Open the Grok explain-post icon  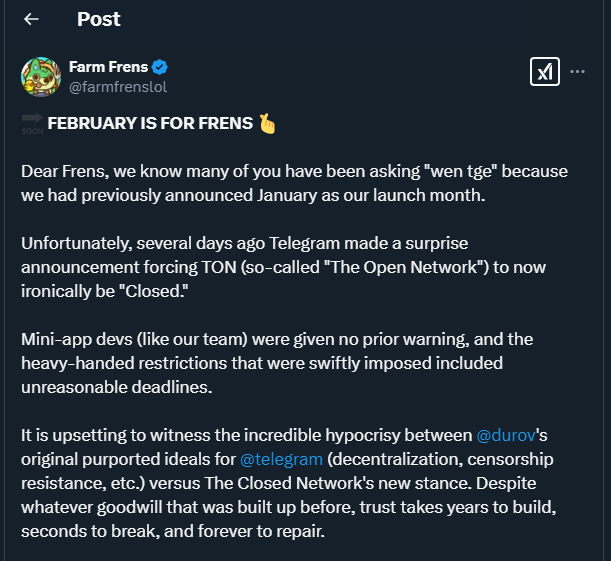pyautogui.click(x=544, y=72)
